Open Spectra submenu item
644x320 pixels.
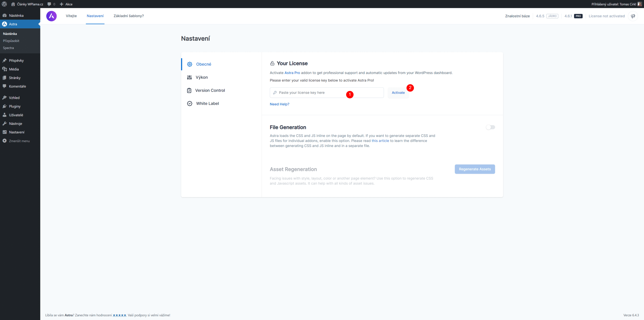tap(8, 48)
